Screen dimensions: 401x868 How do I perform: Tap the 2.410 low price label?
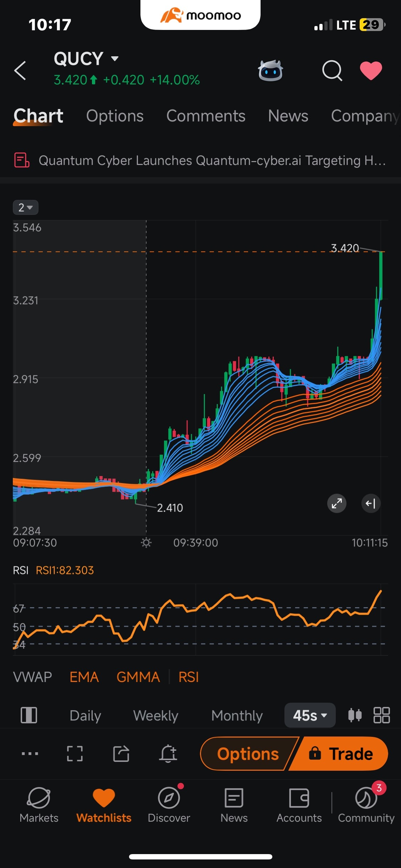click(170, 508)
